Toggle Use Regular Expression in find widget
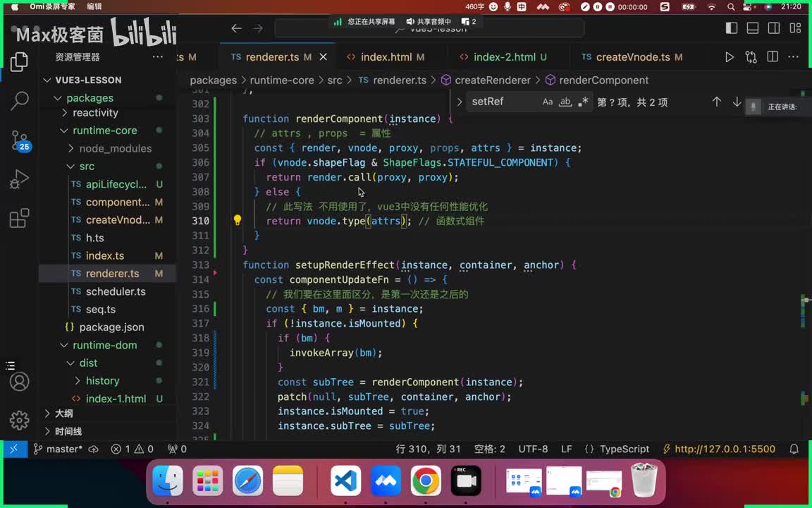This screenshot has height=508, width=812. click(583, 102)
